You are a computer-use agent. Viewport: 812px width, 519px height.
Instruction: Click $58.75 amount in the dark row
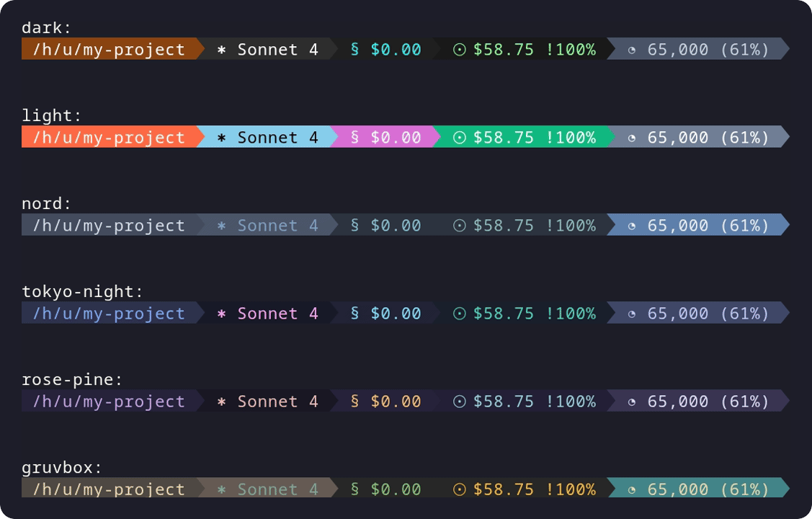[x=504, y=50]
